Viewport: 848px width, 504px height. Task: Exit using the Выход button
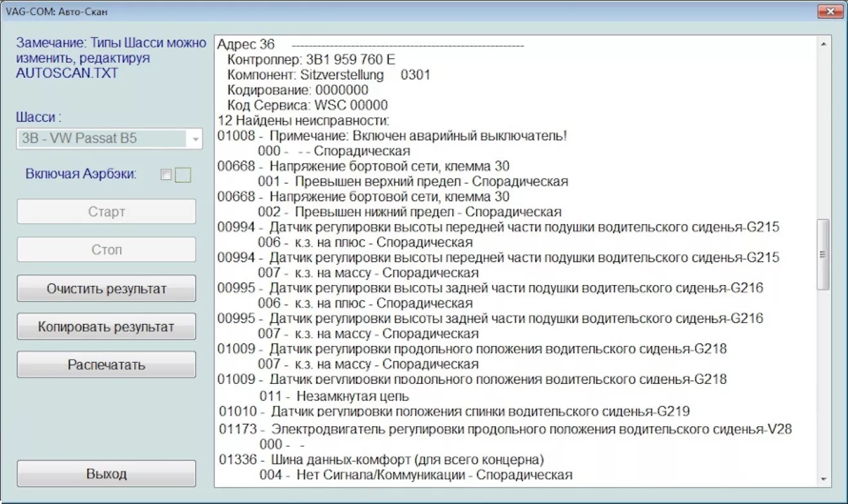(x=107, y=474)
